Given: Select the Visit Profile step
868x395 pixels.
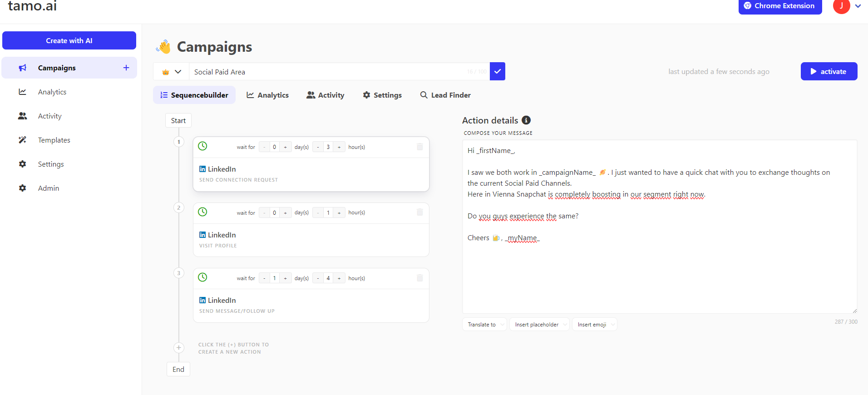Looking at the screenshot, I should (311, 240).
